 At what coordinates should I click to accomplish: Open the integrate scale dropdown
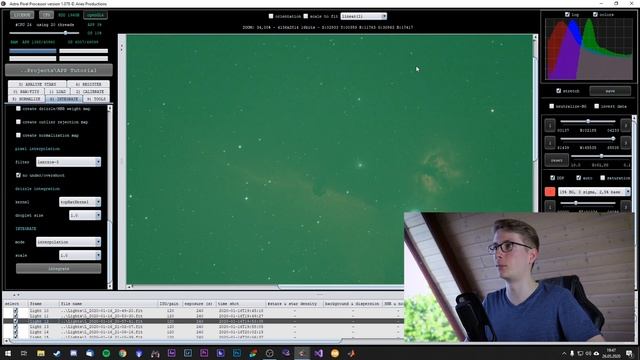tap(80, 255)
